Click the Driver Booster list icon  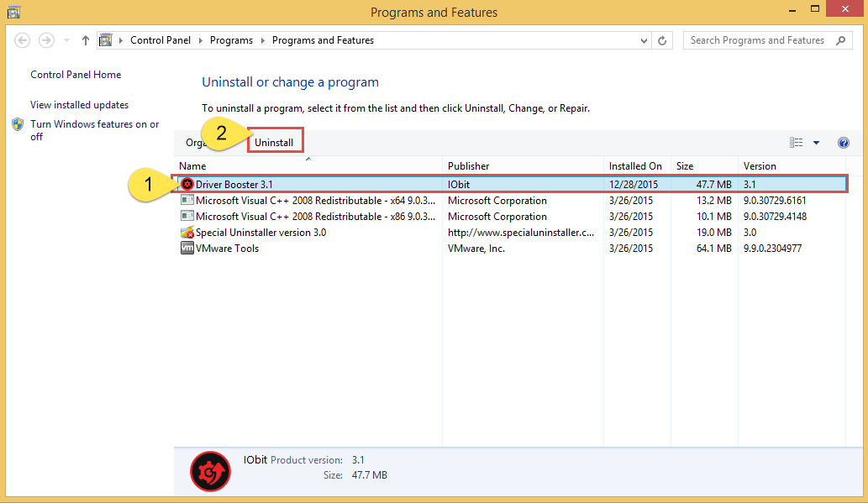click(187, 184)
